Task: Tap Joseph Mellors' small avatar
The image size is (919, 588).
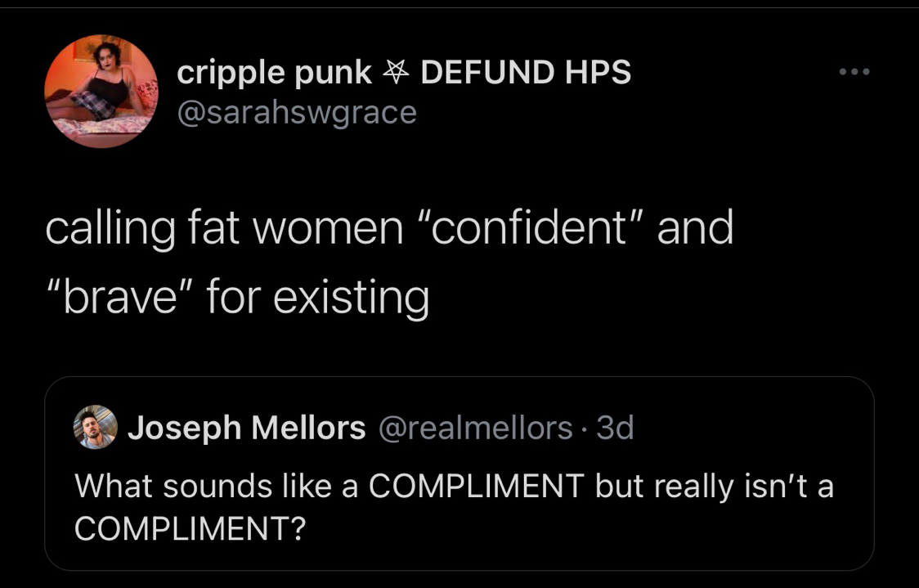Action: (x=96, y=427)
